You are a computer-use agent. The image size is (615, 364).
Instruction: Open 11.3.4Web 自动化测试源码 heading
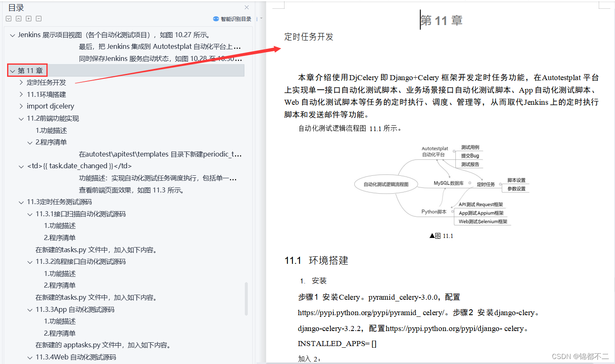pyautogui.click(x=76, y=357)
